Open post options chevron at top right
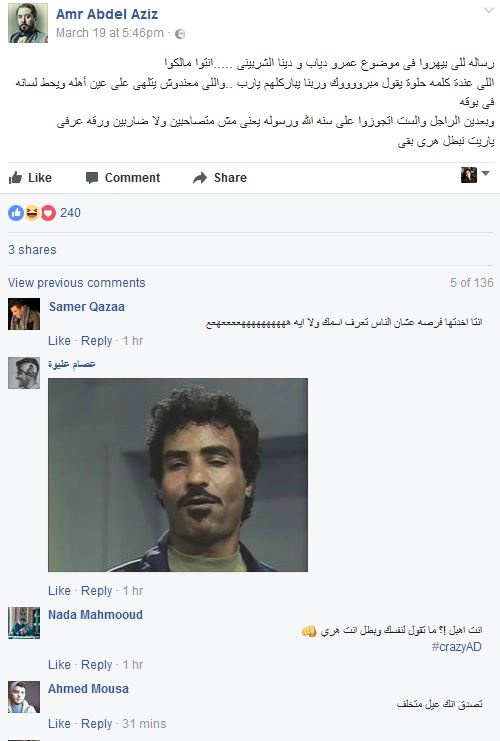This screenshot has width=500, height=741. [489, 10]
